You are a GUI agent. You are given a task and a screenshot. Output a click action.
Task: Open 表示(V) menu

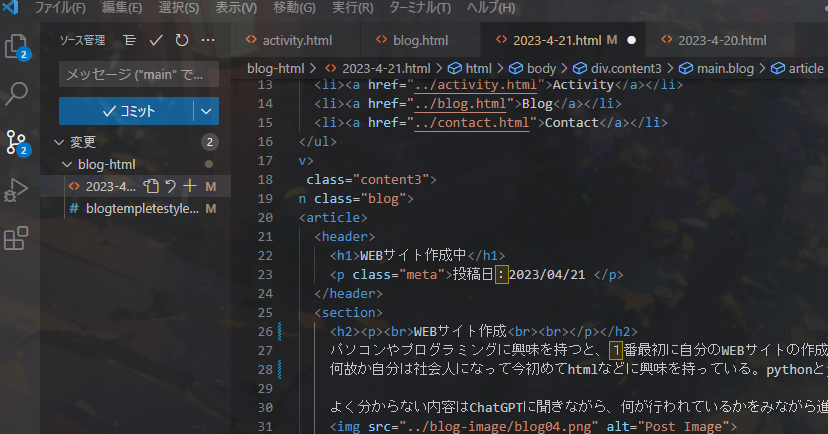pos(236,7)
